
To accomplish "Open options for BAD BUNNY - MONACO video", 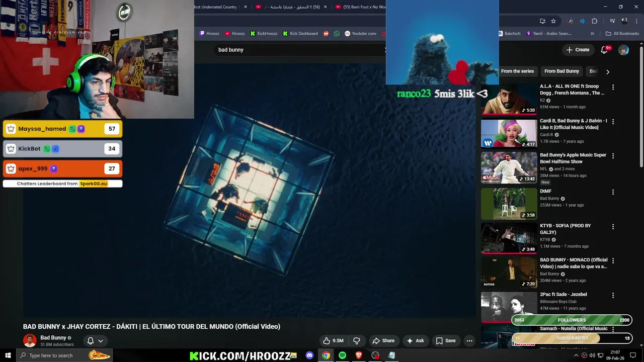I will tap(613, 260).
